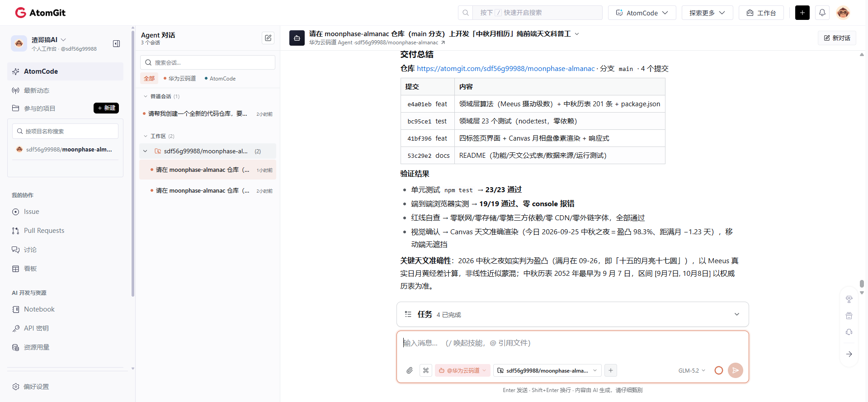Viewport: 868px width, 402px height.
Task: Click the plus button to add context
Action: pyautogui.click(x=611, y=370)
